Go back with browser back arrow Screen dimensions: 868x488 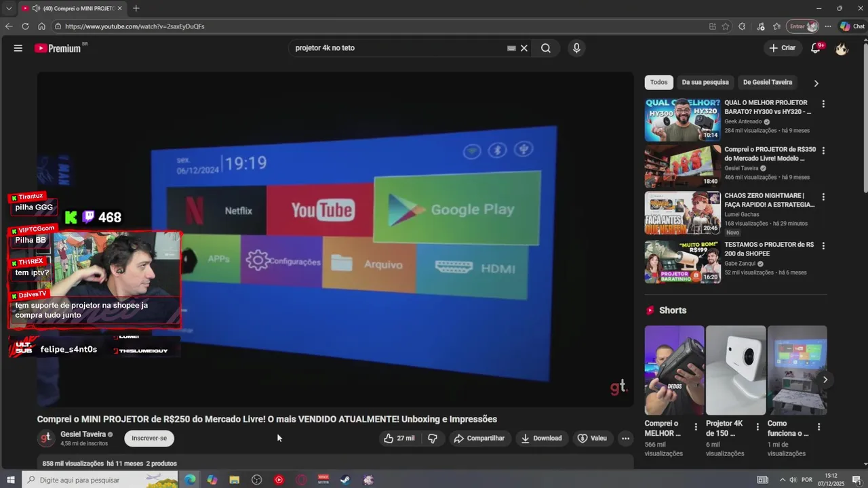(9, 26)
